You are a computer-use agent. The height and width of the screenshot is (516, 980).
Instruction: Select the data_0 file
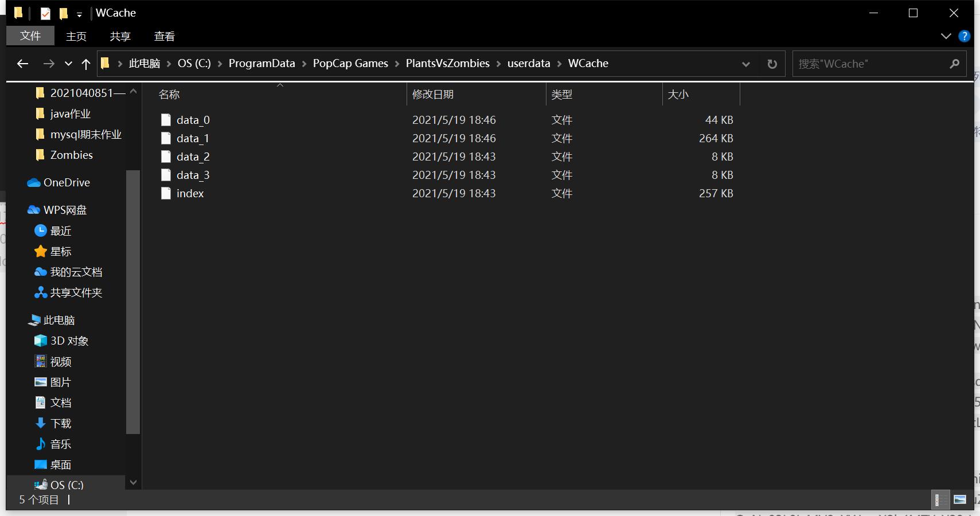pyautogui.click(x=193, y=120)
